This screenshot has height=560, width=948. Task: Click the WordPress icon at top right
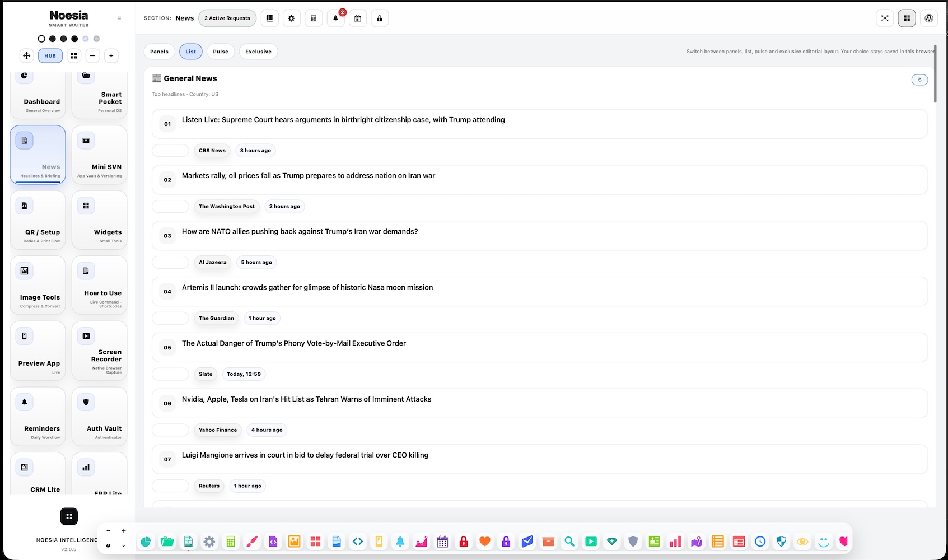point(929,18)
